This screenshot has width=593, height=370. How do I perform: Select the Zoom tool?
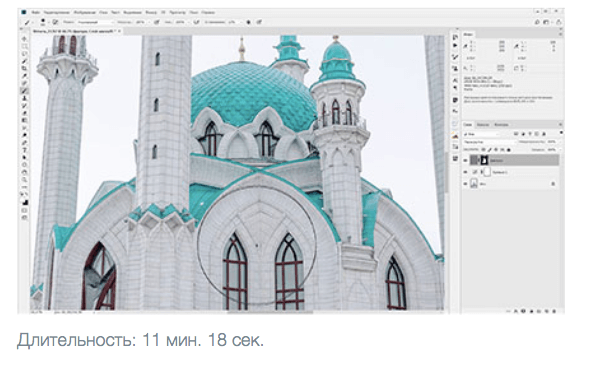tap(25, 179)
